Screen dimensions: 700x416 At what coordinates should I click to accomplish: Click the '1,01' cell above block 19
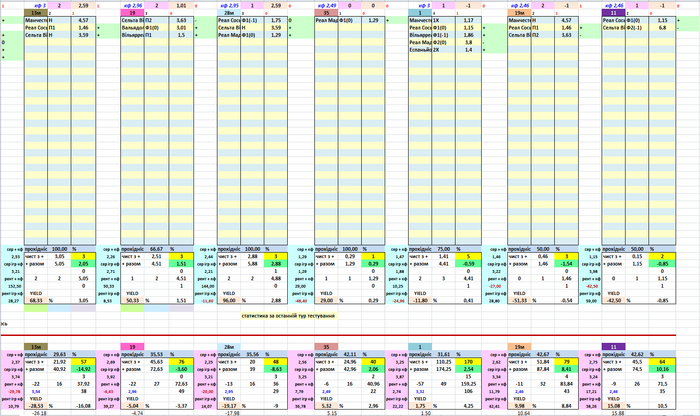181,6
